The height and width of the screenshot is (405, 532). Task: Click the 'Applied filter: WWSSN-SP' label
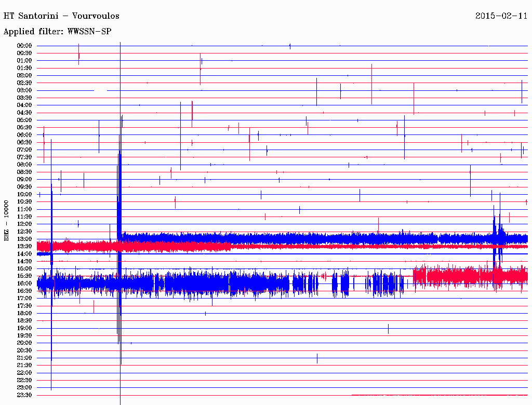click(x=57, y=32)
